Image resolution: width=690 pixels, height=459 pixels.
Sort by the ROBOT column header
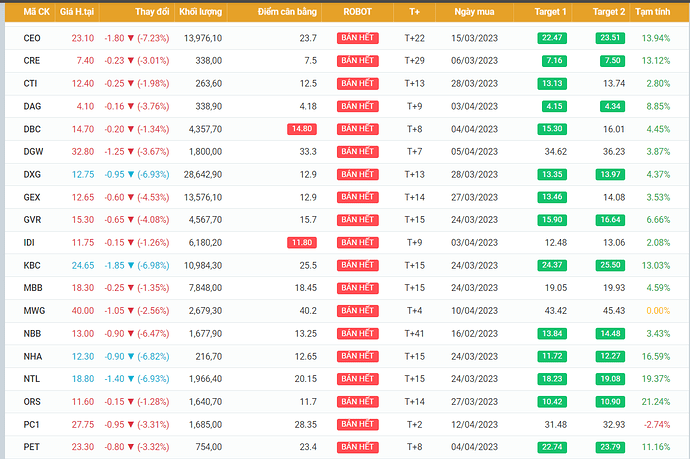[357, 12]
